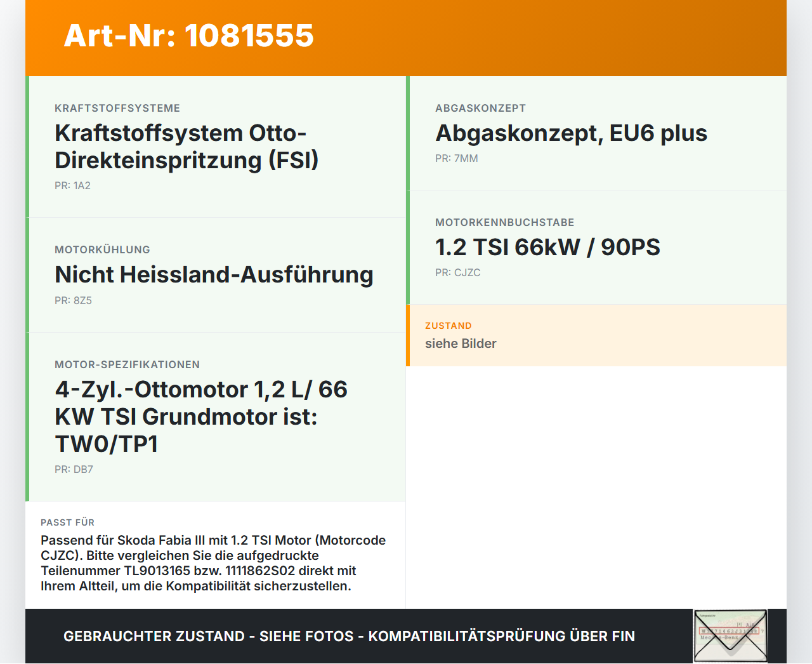The height and width of the screenshot is (664, 812).
Task: Select the 4-Zyl.-Ottomotor 1,2 L/ 66 KW heading
Action: 201,416
